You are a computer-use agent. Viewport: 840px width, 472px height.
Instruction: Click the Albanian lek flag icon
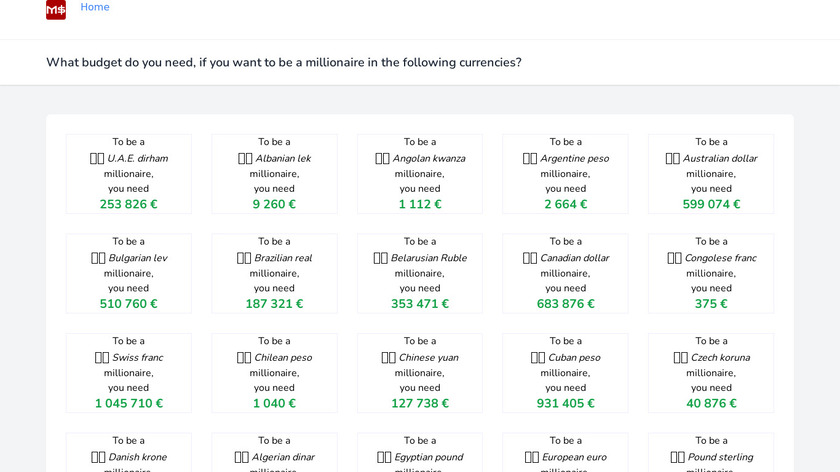(x=245, y=158)
